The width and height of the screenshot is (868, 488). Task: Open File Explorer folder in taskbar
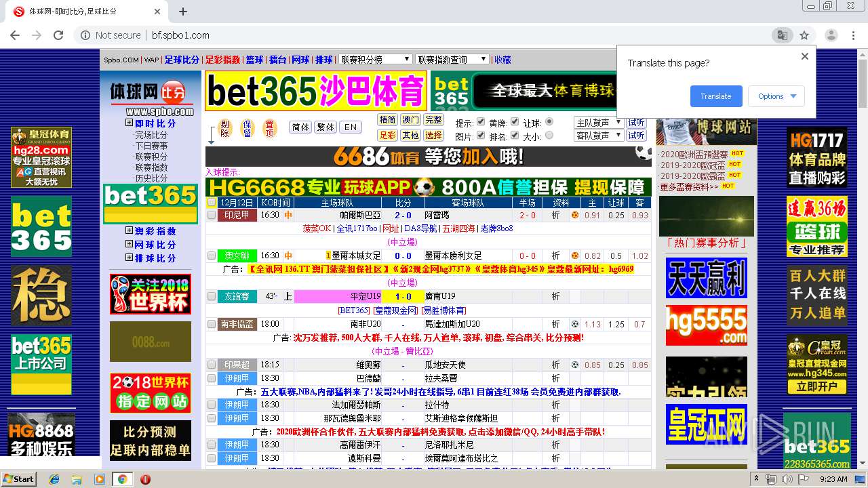77,479
